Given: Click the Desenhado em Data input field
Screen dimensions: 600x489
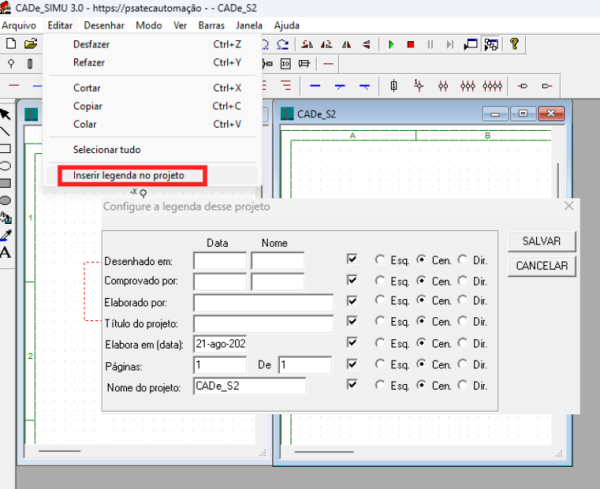Looking at the screenshot, I should coord(220,261).
